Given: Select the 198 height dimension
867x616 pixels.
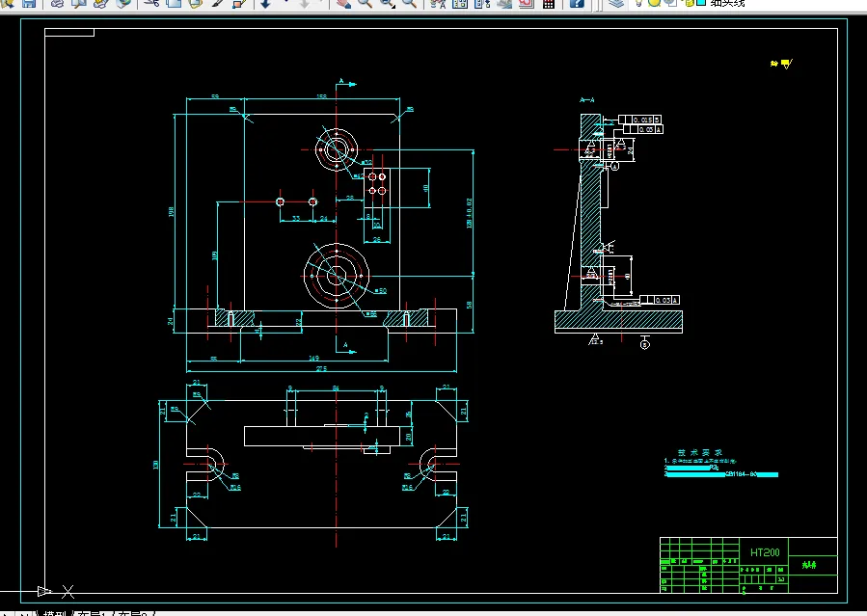Looking at the screenshot, I should tap(172, 211).
